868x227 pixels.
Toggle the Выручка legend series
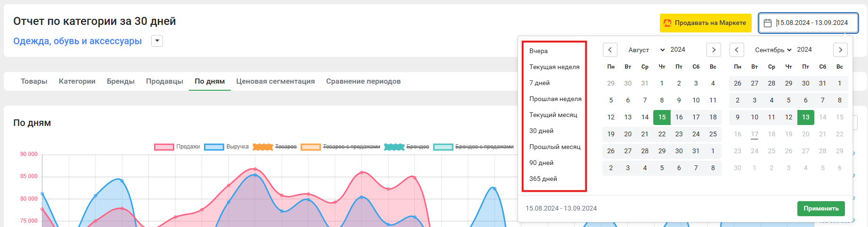pyautogui.click(x=227, y=147)
